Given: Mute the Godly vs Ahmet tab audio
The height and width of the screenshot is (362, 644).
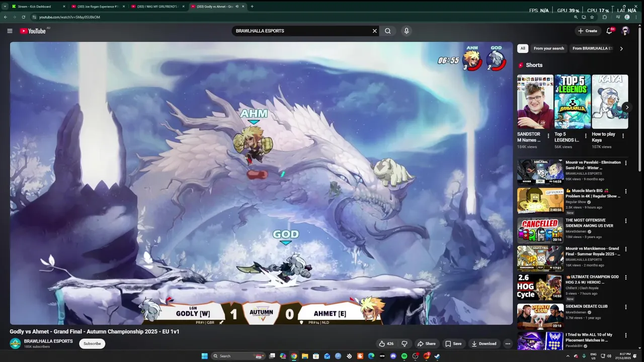Looking at the screenshot, I should [237, 7].
